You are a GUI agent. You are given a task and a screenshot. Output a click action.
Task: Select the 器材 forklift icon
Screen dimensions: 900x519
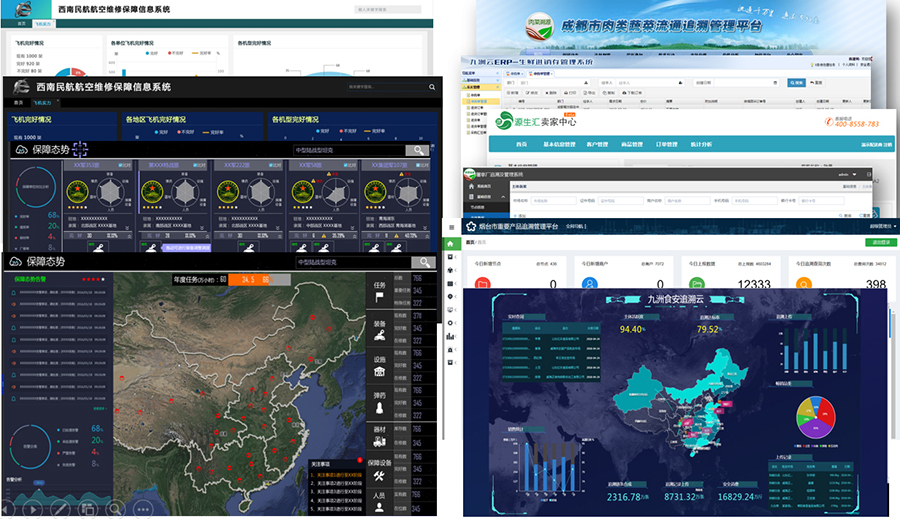click(379, 441)
